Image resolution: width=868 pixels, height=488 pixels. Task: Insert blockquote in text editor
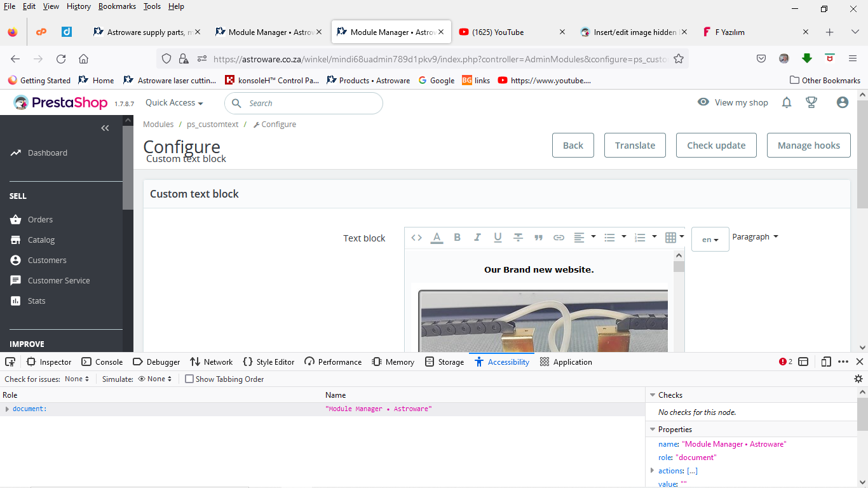point(538,238)
